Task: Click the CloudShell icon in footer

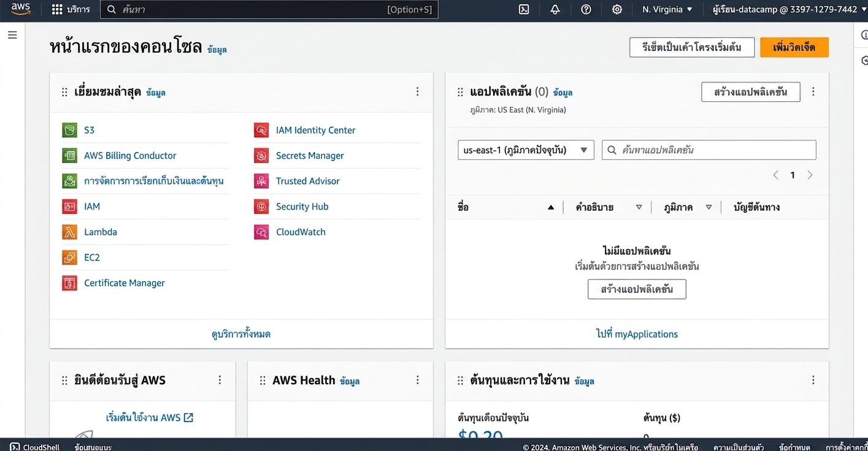Action: 15,447
